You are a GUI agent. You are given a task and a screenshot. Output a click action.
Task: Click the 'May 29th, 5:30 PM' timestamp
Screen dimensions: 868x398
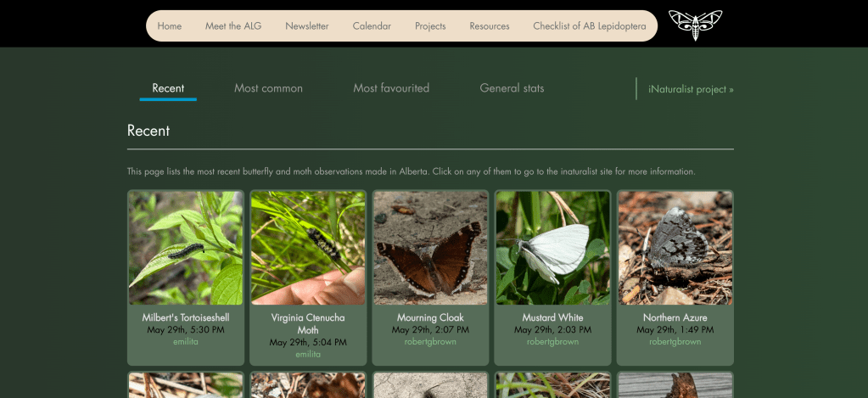point(186,330)
